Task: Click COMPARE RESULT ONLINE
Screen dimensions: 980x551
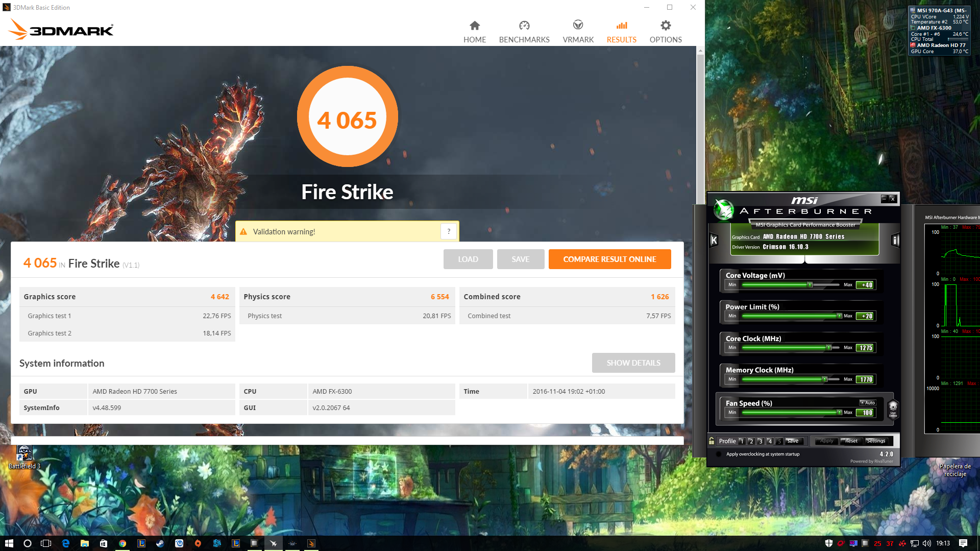Action: click(609, 259)
